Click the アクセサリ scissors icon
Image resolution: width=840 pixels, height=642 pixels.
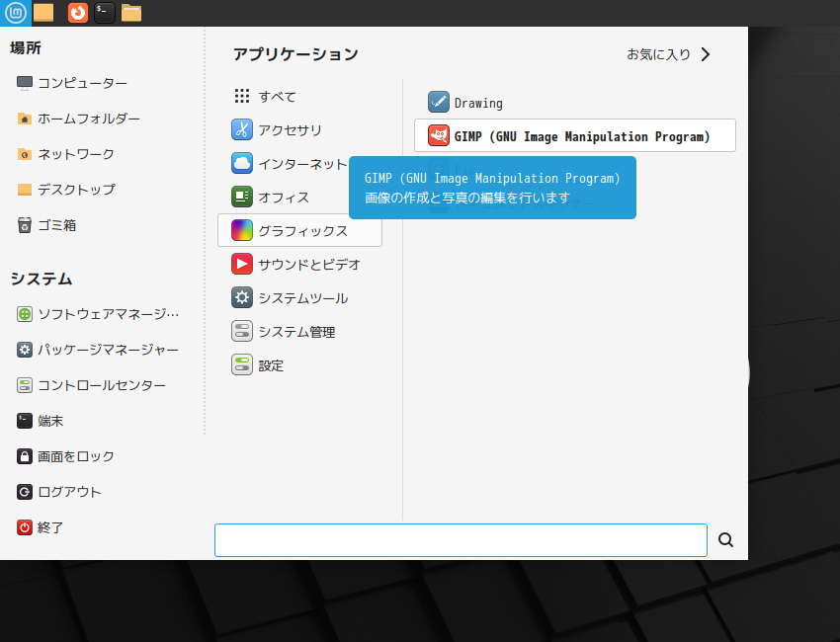[x=242, y=129]
